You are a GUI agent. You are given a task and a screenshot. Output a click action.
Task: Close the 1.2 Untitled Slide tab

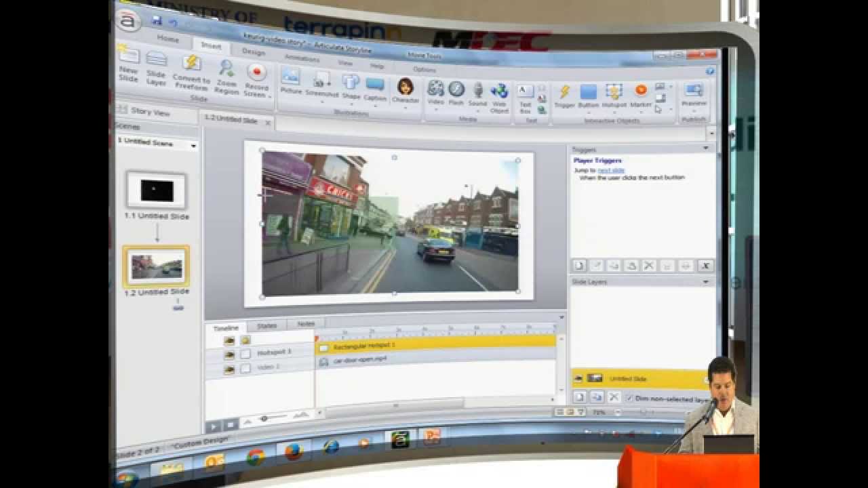[268, 123]
